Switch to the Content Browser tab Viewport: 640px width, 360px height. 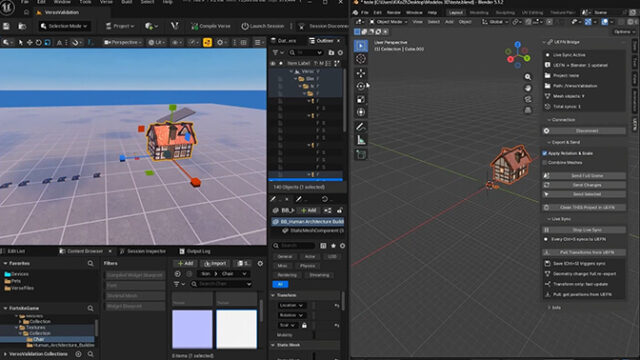coord(85,251)
